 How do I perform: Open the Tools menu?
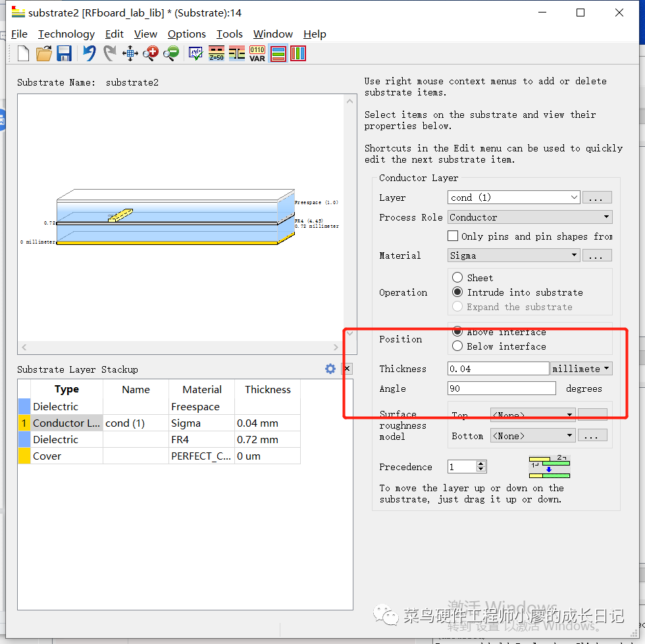pyautogui.click(x=230, y=34)
